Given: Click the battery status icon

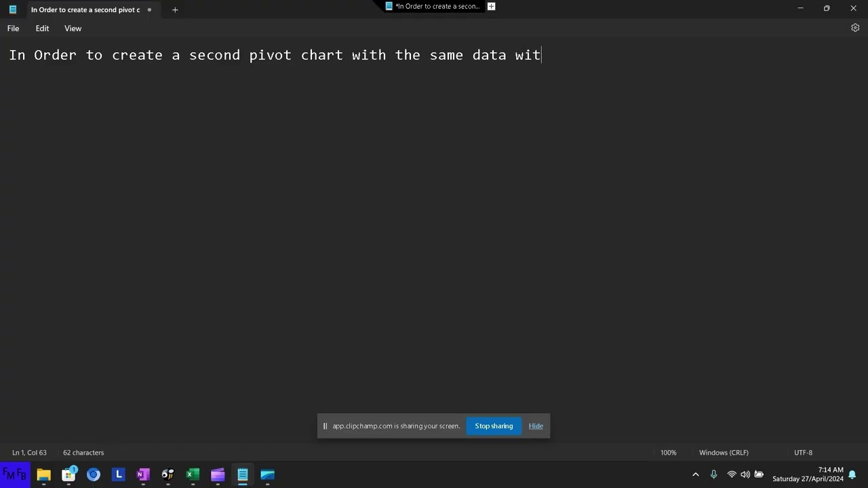Looking at the screenshot, I should [x=759, y=474].
